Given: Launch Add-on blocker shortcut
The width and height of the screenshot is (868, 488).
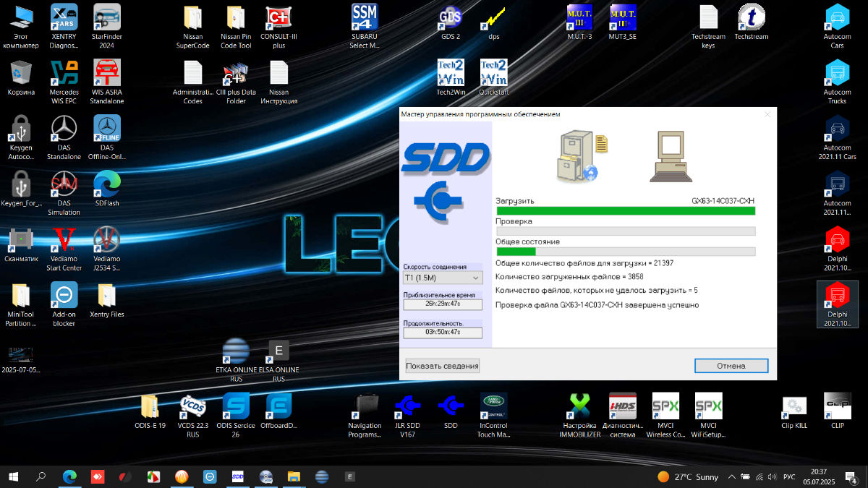Looking at the screenshot, I should click(64, 304).
